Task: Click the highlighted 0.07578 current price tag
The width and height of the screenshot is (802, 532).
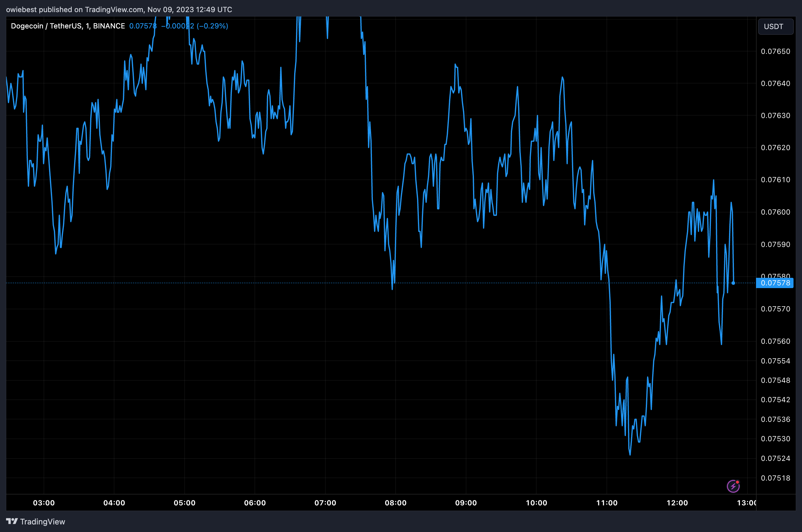Action: click(775, 283)
